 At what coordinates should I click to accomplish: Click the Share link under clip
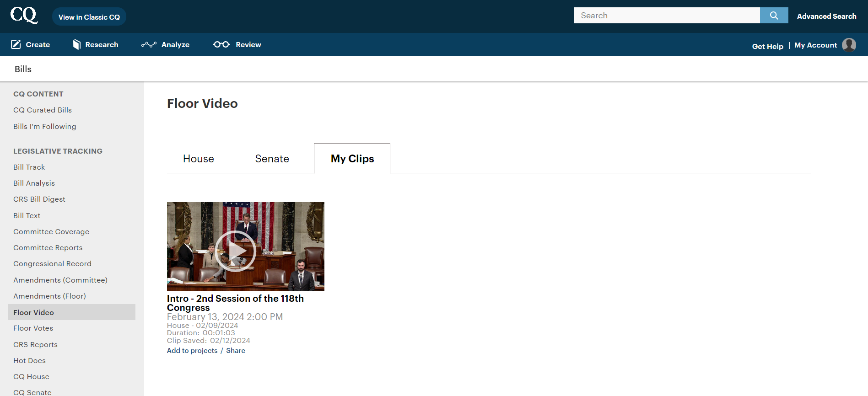pos(236,351)
